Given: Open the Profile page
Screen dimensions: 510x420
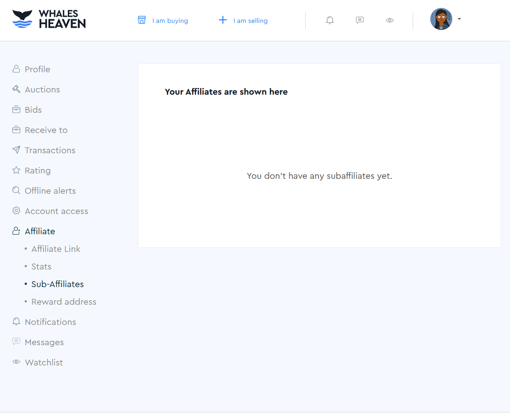Looking at the screenshot, I should tap(37, 69).
